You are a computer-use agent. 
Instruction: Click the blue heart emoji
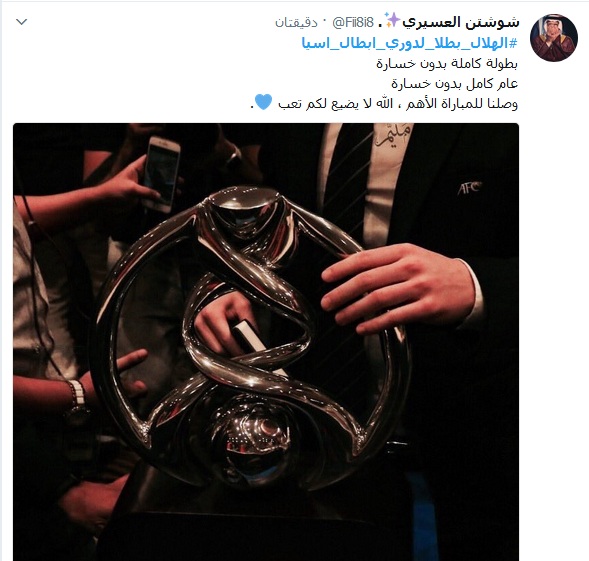263,102
